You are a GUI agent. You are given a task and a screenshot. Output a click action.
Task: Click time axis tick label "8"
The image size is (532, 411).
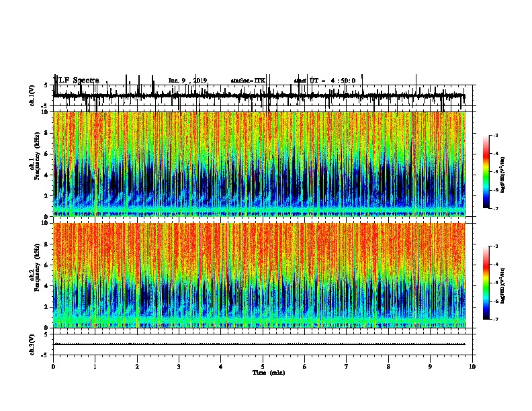point(388,367)
